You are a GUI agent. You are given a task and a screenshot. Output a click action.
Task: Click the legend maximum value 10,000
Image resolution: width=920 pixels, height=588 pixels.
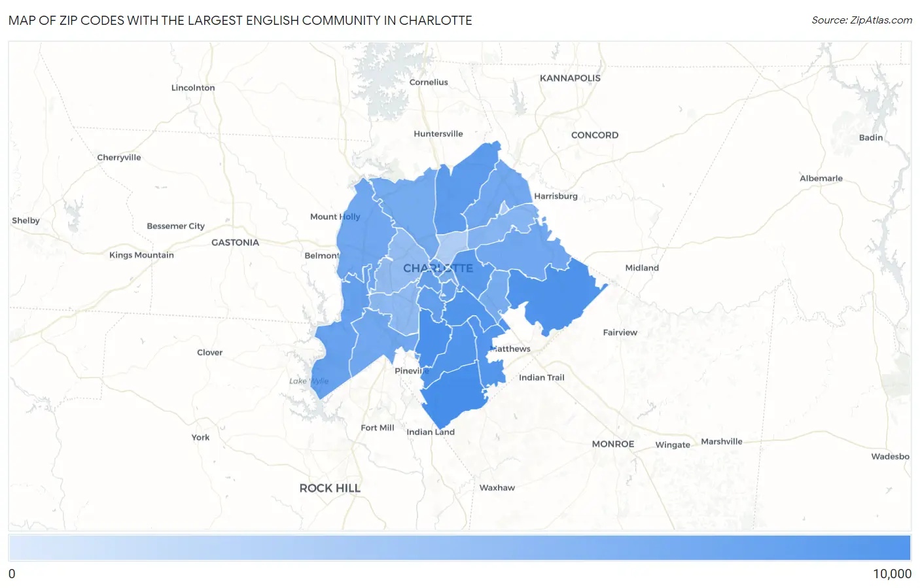[892, 574]
